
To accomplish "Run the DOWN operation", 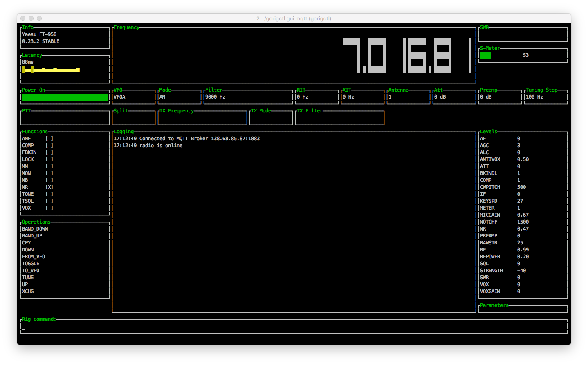I will 28,250.
